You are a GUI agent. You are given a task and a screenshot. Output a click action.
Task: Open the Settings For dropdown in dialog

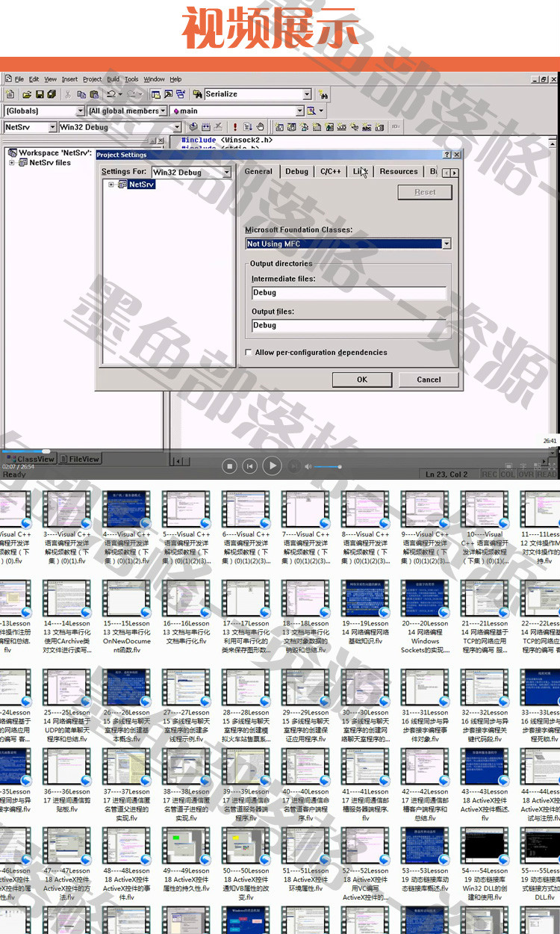(227, 172)
